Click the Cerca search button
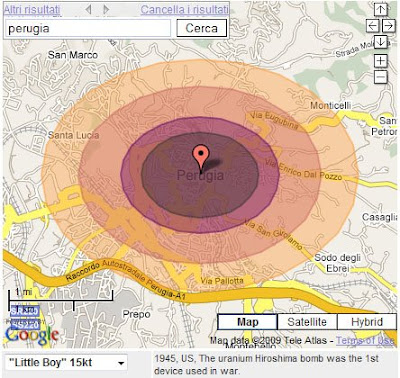The height and width of the screenshot is (378, 400). coord(202,28)
